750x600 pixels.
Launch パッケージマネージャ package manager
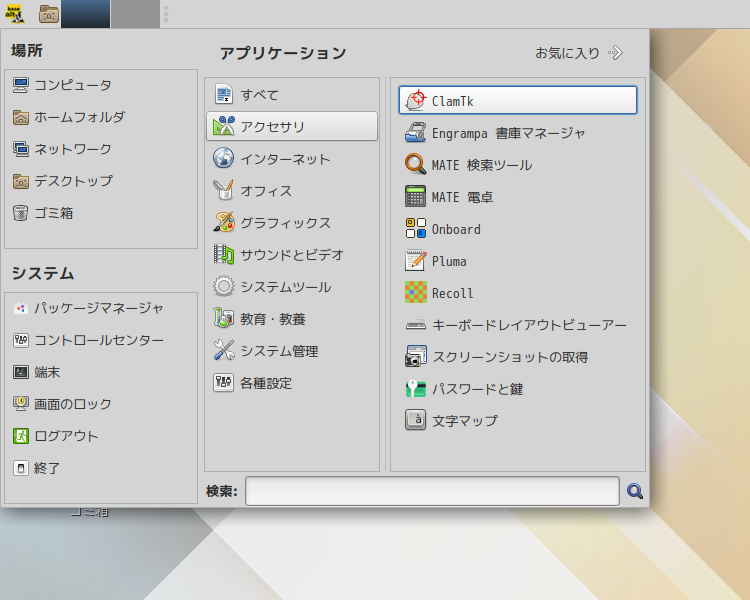tap(101, 308)
